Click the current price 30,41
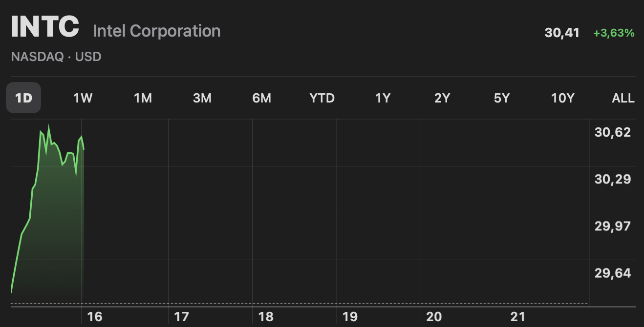Viewport: 644px width, 327px height. pyautogui.click(x=562, y=33)
